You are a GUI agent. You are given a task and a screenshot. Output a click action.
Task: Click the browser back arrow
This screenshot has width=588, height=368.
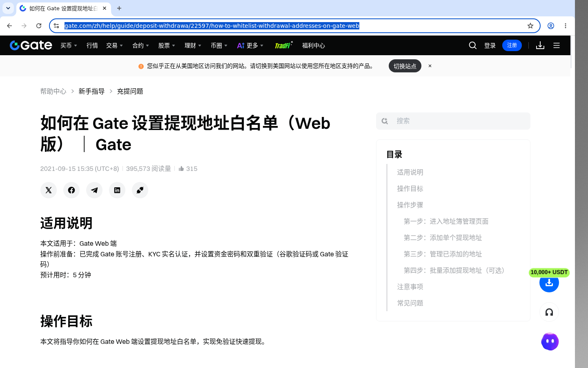click(x=9, y=26)
